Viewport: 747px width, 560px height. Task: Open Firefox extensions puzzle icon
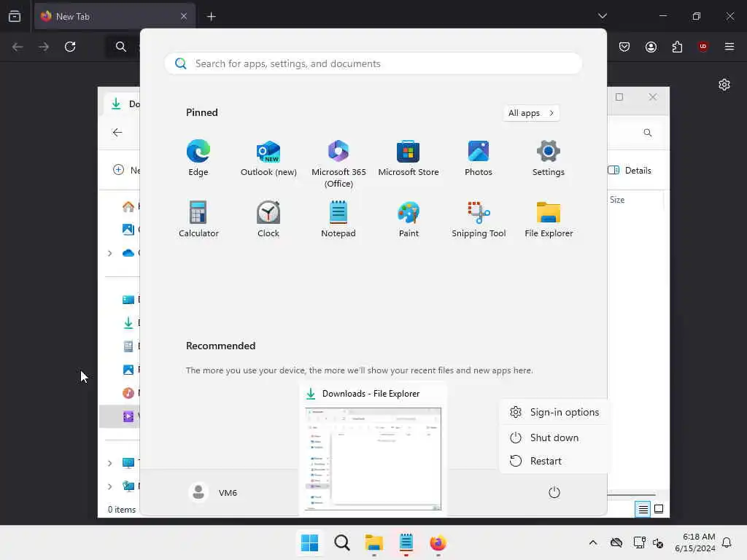[677, 47]
